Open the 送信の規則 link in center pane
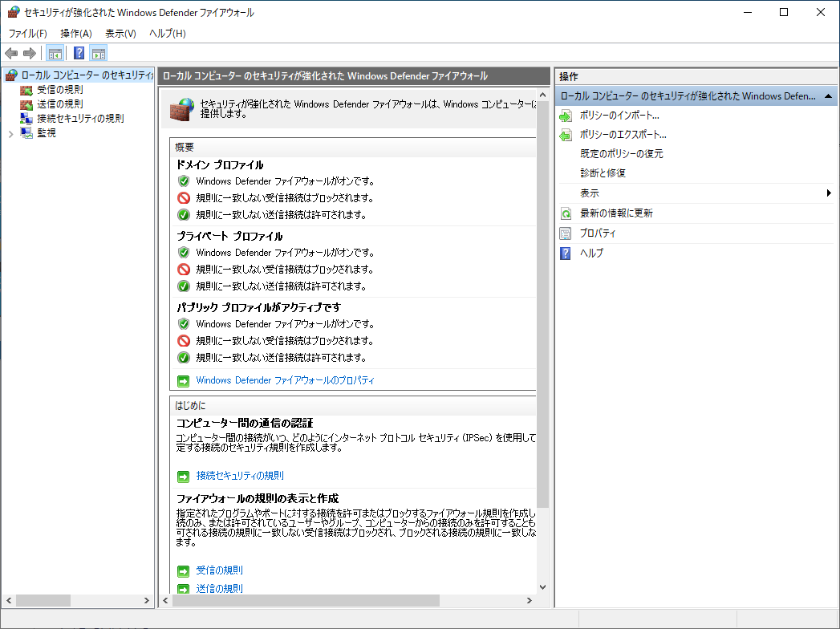Viewport: 840px width, 629px height. [x=219, y=588]
